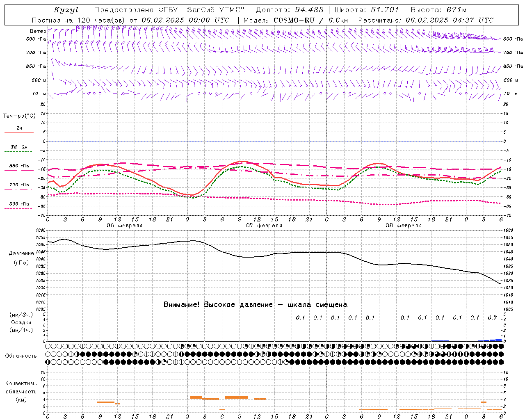Click the "Ветер" wind panel label

coord(38,31)
